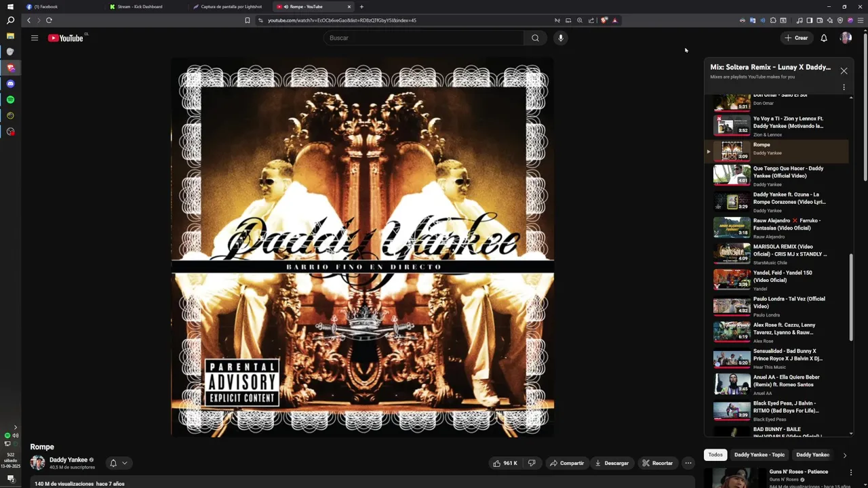Dislike the Rompe video
868x488 pixels.
pyautogui.click(x=532, y=463)
